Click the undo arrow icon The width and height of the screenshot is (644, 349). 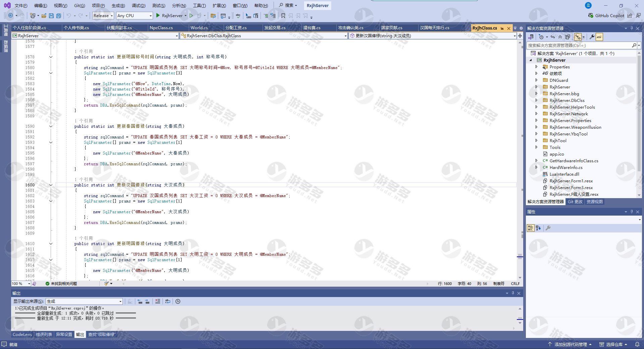click(68, 15)
